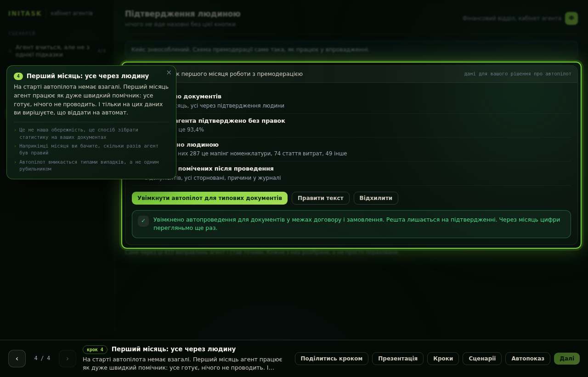Click the "крок 4" badge in the bottom bar
The width and height of the screenshot is (588, 377).
coord(95,349)
